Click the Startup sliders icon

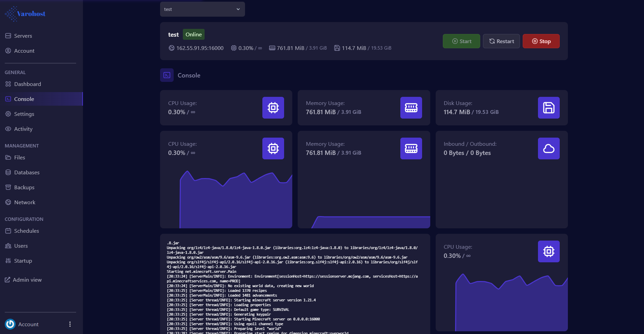coord(8,261)
